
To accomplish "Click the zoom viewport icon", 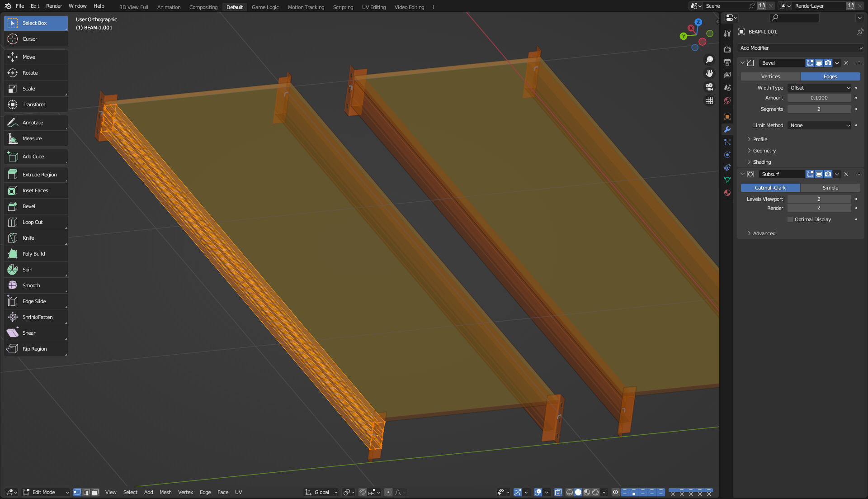I will point(709,60).
